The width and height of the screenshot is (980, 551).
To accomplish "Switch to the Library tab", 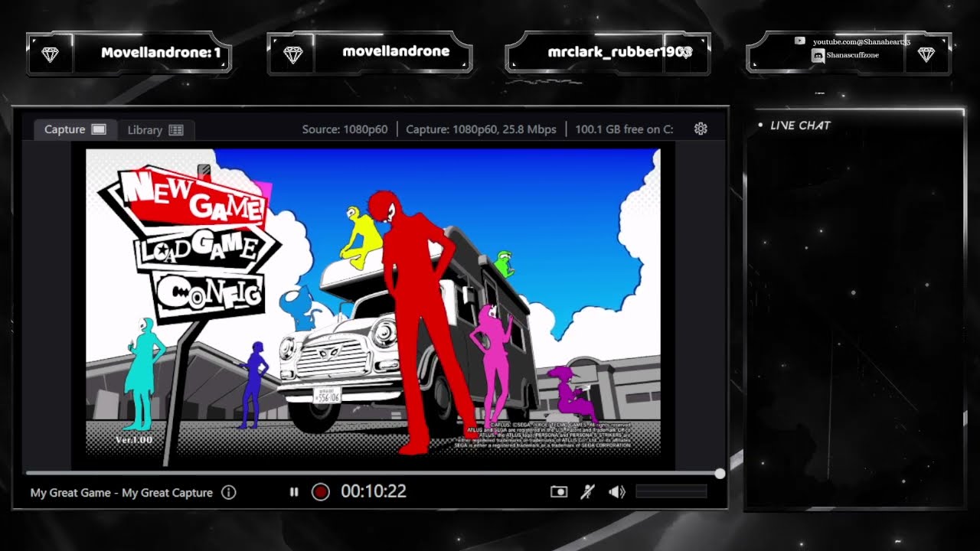I will (x=156, y=130).
